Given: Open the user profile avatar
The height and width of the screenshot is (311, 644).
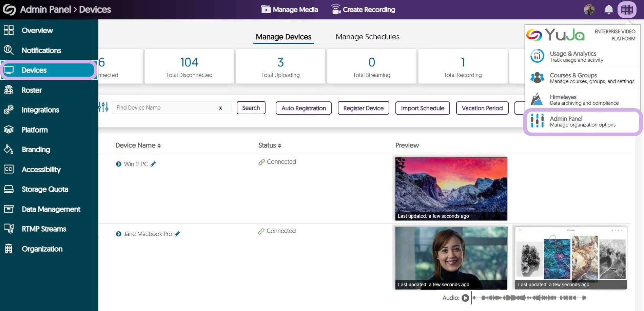Looking at the screenshot, I should [x=589, y=9].
